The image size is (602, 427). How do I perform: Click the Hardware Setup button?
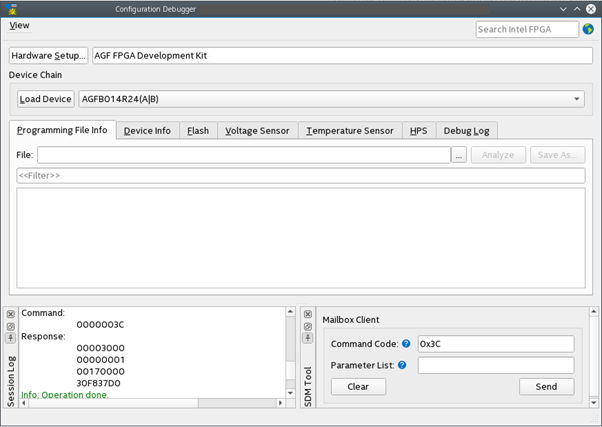48,55
